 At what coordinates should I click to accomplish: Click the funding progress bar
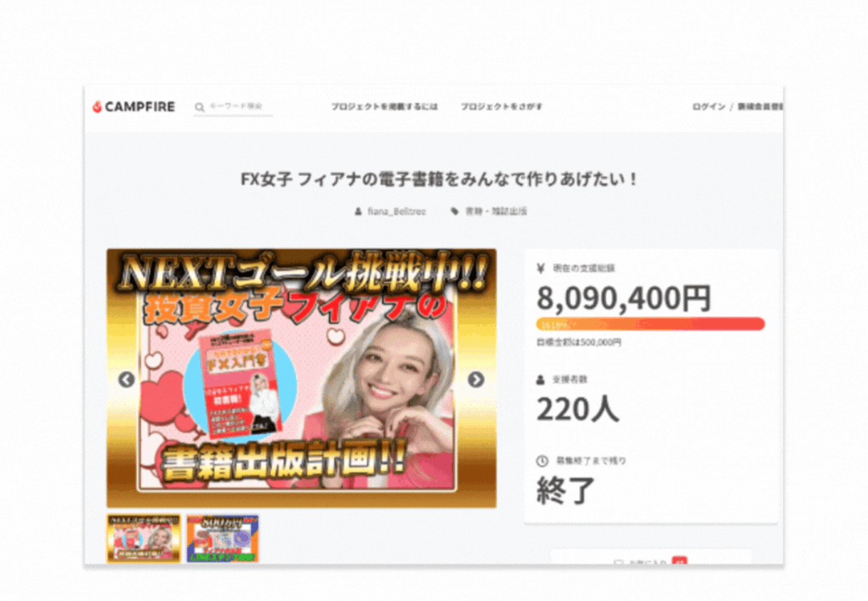tap(650, 325)
